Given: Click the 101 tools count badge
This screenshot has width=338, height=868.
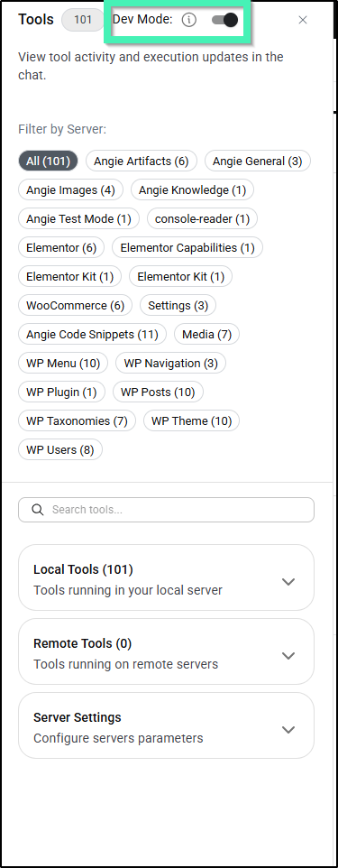Looking at the screenshot, I should [83, 20].
